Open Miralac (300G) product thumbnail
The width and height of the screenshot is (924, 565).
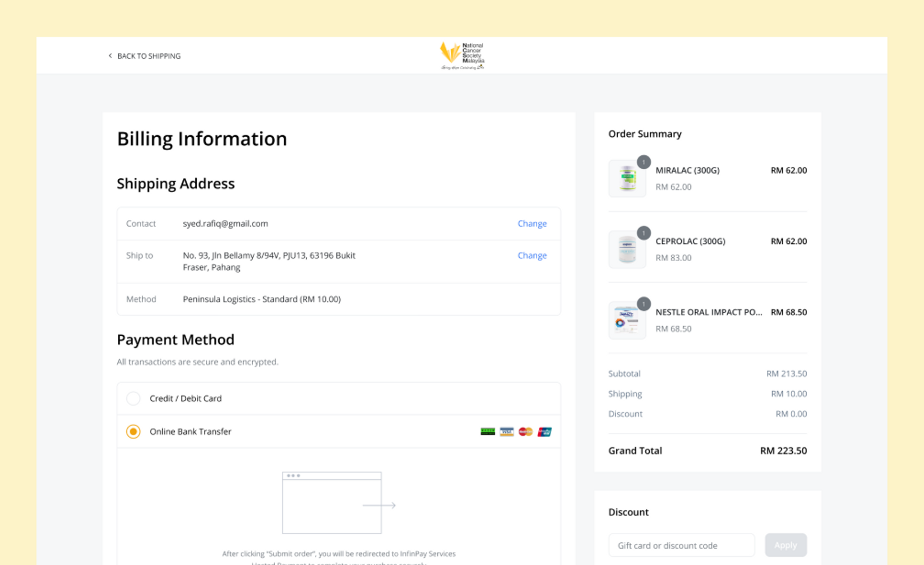(x=627, y=179)
